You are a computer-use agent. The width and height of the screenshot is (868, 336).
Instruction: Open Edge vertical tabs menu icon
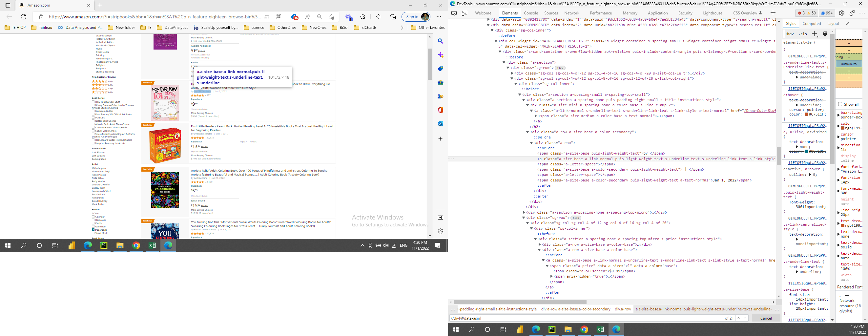[x=8, y=5]
